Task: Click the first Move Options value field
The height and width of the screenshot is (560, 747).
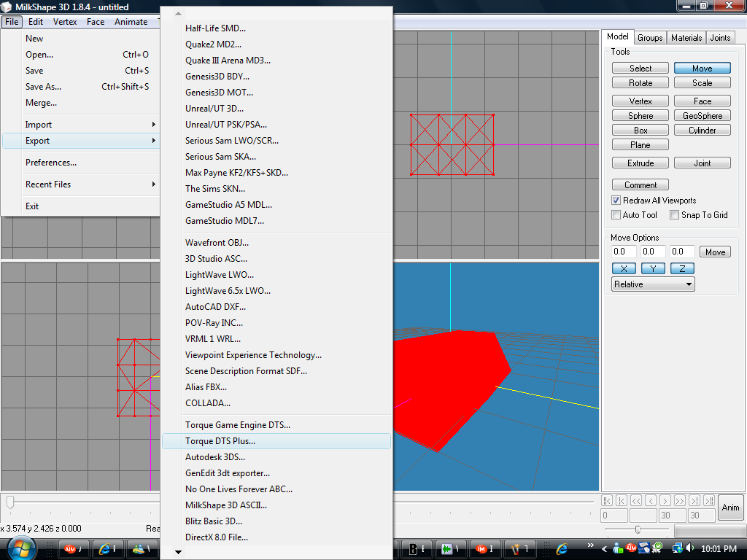Action: tap(624, 252)
